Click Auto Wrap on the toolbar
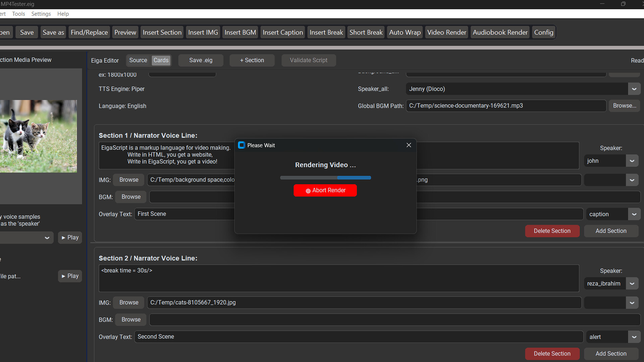This screenshot has width=644, height=362. click(x=405, y=32)
